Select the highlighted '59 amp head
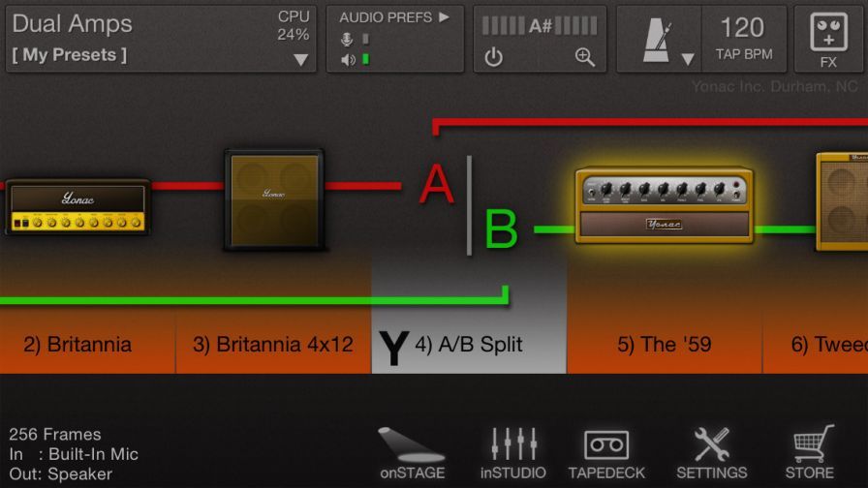868x488 pixels. click(x=664, y=205)
